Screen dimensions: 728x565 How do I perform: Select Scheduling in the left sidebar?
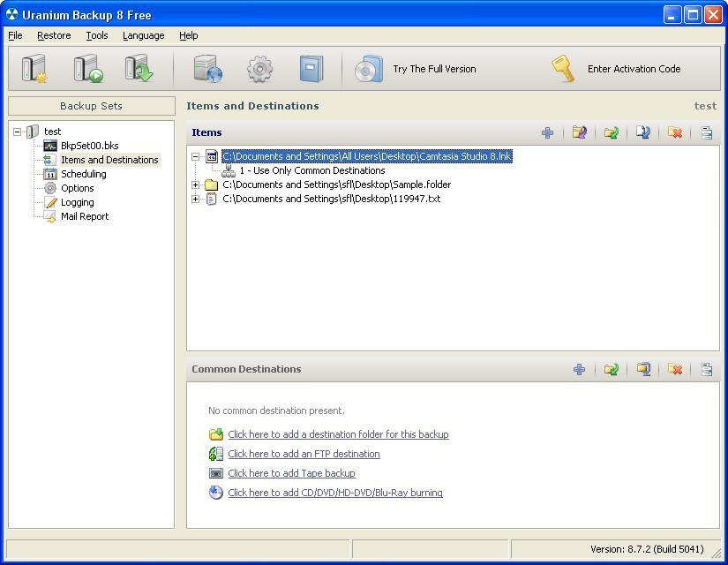point(83,174)
